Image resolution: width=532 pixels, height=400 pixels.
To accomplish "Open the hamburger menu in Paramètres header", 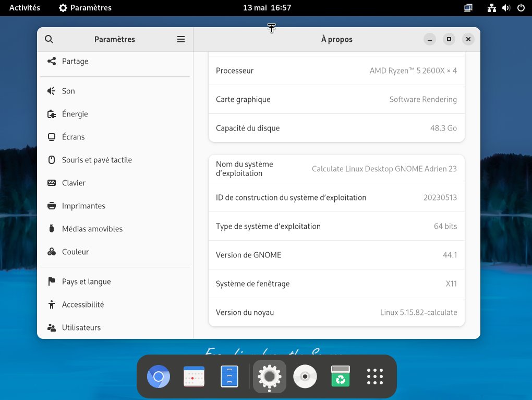I will pos(181,39).
